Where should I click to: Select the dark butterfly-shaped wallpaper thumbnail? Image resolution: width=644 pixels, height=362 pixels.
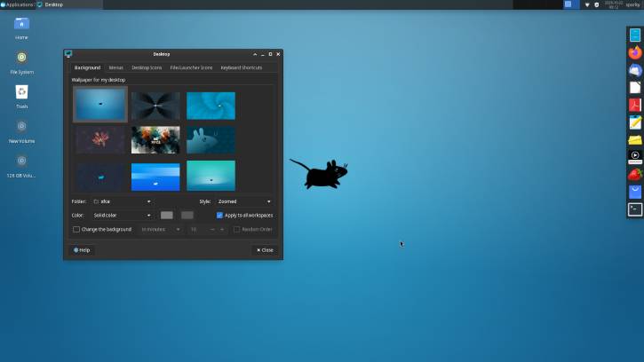tap(155, 106)
